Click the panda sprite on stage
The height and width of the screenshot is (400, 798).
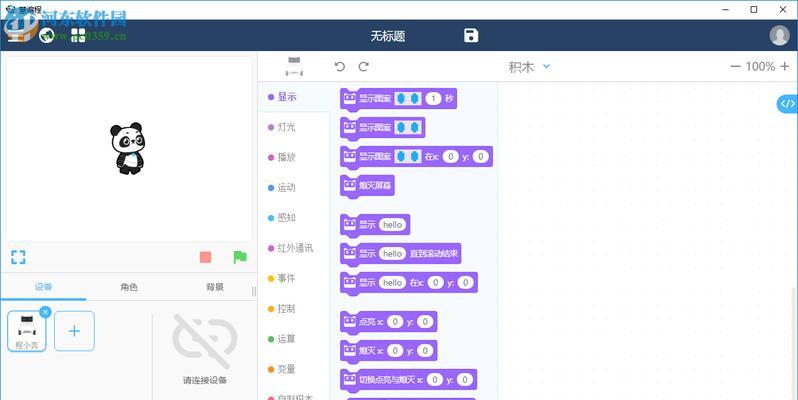click(x=128, y=149)
